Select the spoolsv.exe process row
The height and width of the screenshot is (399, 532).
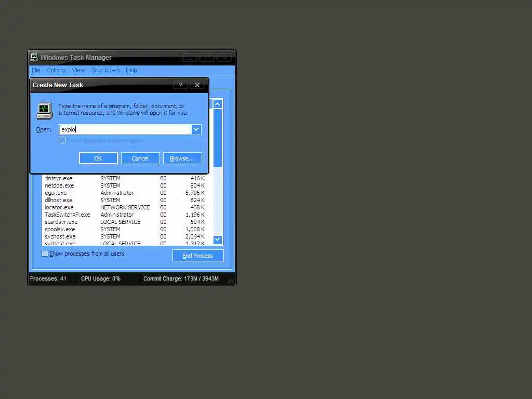coord(125,229)
